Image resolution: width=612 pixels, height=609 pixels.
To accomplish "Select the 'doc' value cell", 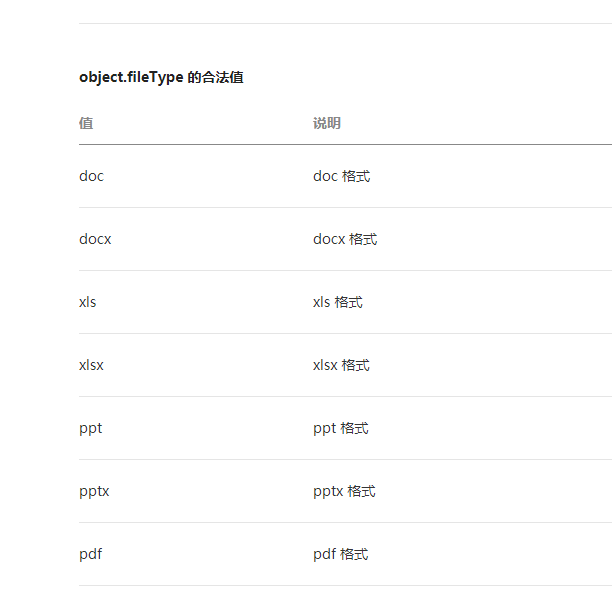I will 91,176.
